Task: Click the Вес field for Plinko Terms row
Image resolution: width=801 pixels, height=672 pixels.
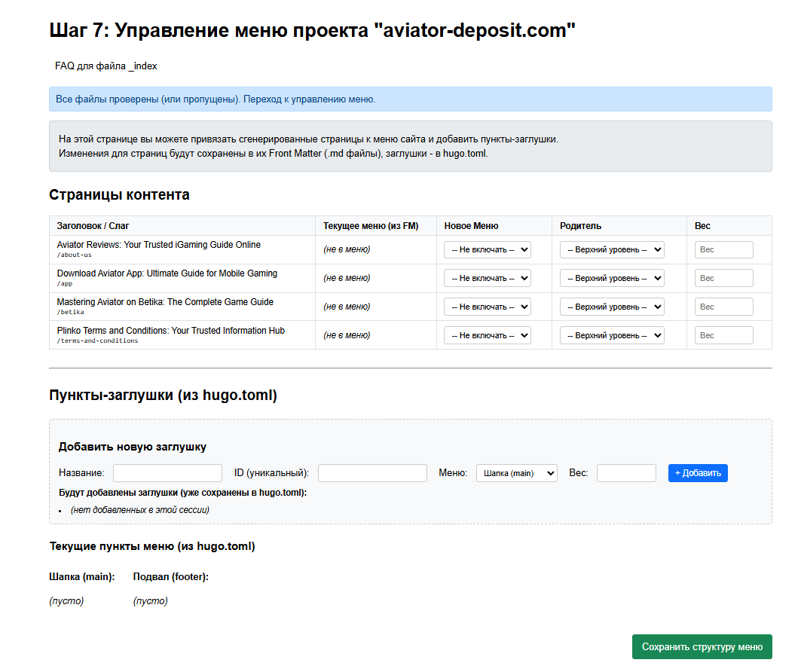Action: tap(723, 334)
